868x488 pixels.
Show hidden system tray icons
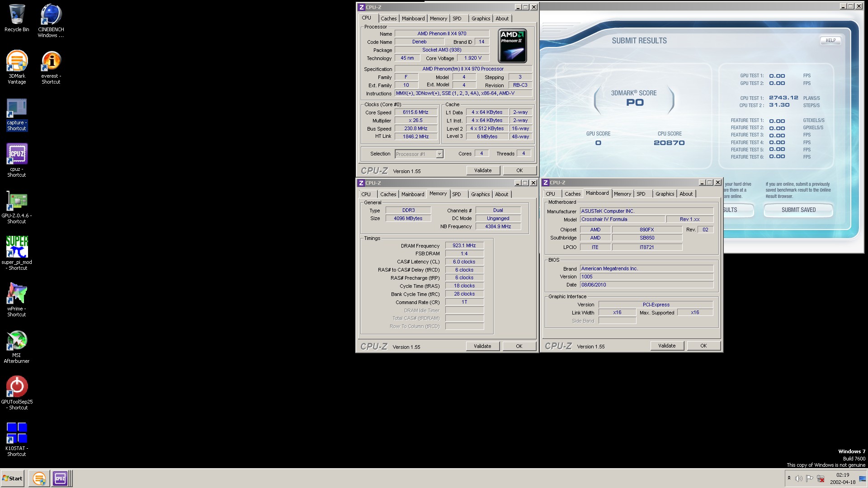click(x=789, y=478)
